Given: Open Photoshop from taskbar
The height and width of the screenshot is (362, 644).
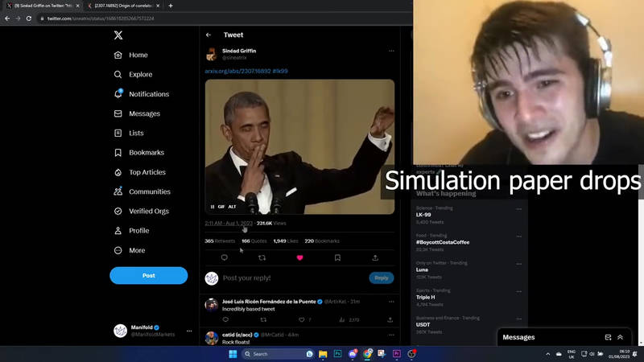Looking at the screenshot, I should (337, 354).
